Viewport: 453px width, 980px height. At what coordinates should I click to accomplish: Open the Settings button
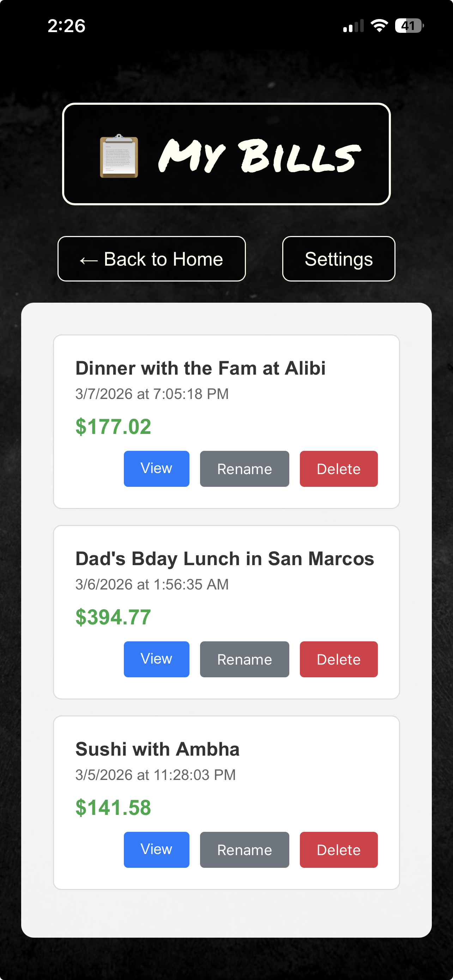pyautogui.click(x=338, y=259)
